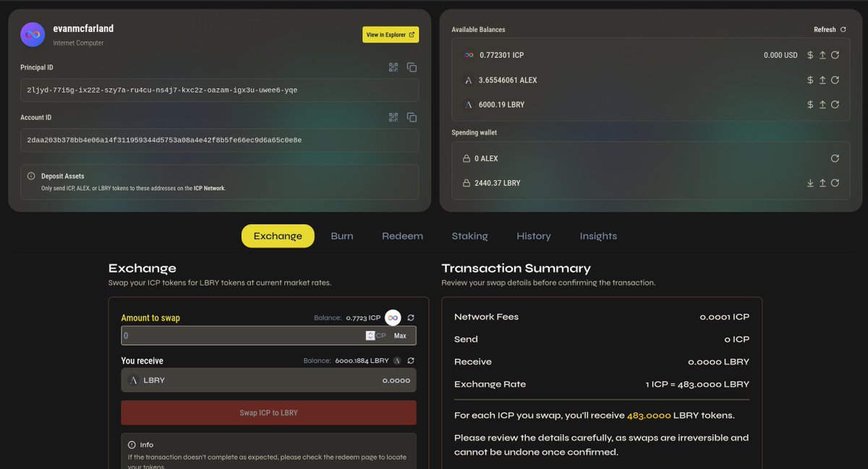868x469 pixels.
Task: Click the lock icon beside 0 ALEX
Action: click(x=467, y=158)
